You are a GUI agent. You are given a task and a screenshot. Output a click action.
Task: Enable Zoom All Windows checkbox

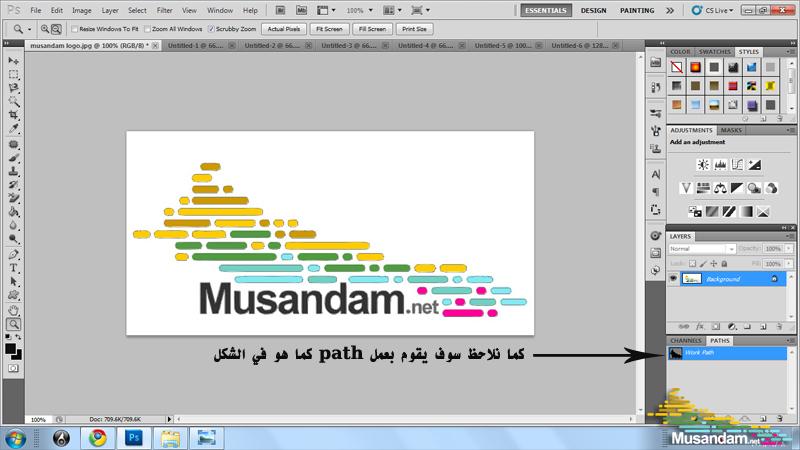pos(147,29)
